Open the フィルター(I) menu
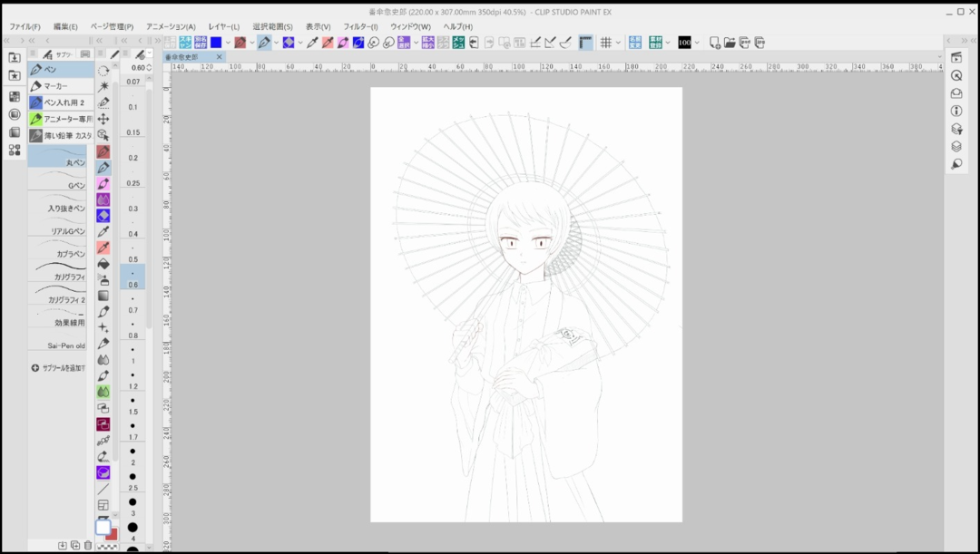Image resolution: width=980 pixels, height=554 pixels. click(360, 27)
